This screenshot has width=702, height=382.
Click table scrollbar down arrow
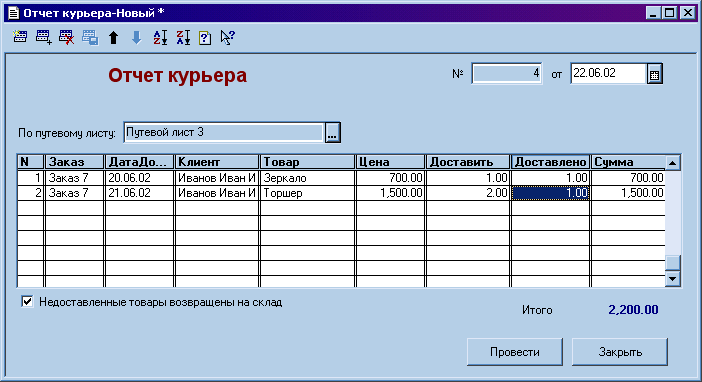point(672,279)
